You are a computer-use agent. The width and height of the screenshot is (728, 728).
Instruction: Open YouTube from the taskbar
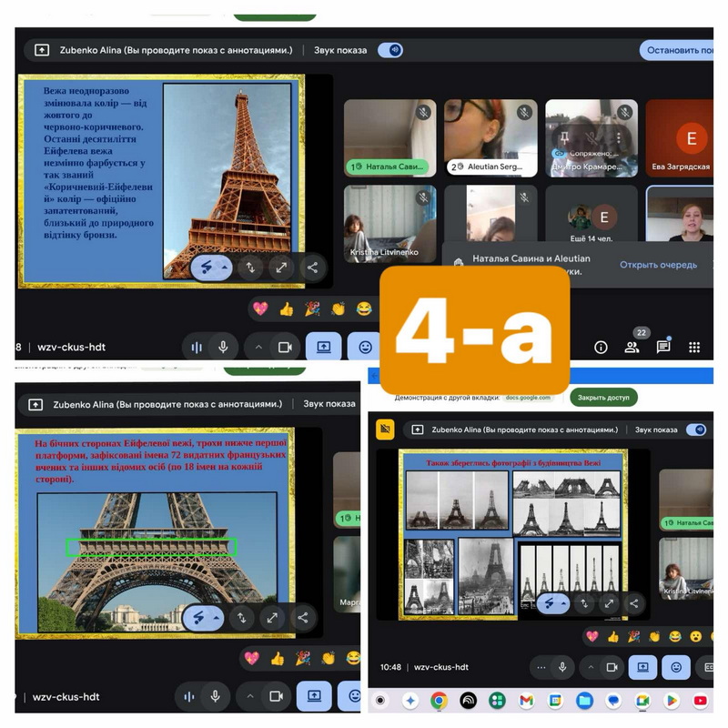[x=700, y=701]
